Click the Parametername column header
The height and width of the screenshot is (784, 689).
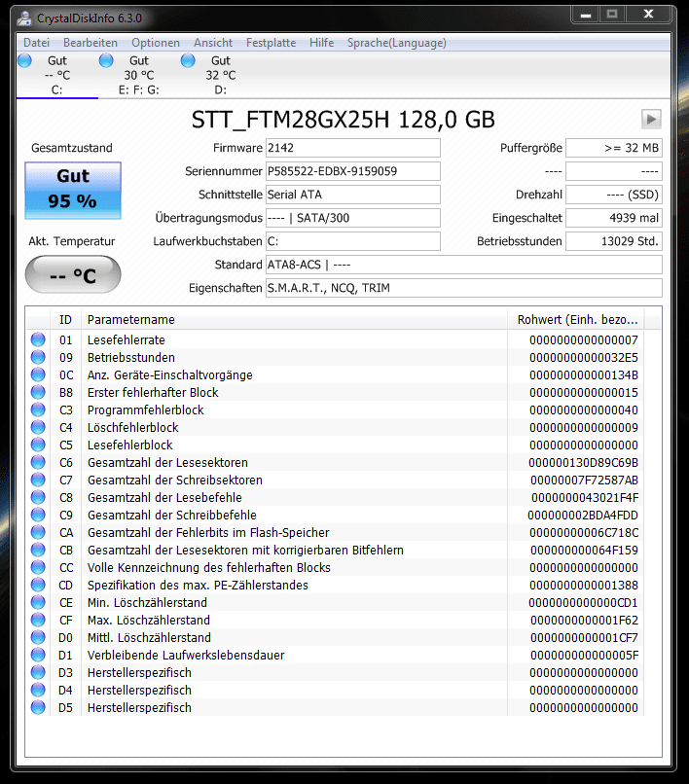coord(294,319)
